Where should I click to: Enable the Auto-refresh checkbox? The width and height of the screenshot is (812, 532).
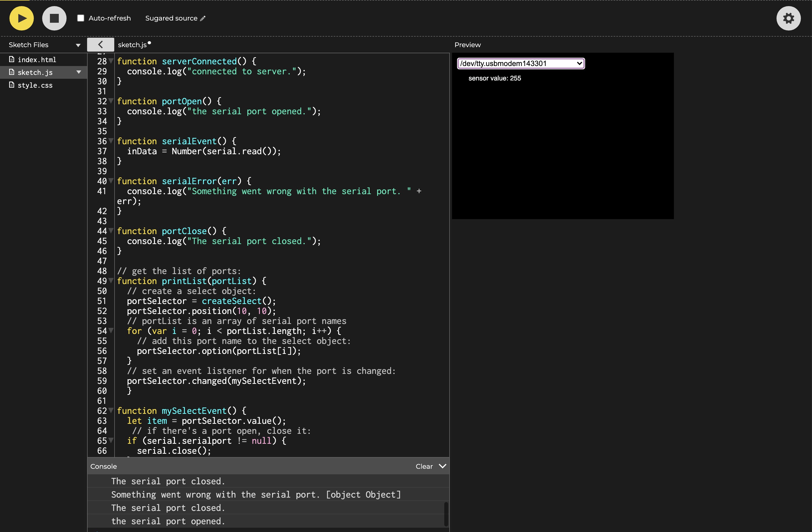pos(81,18)
